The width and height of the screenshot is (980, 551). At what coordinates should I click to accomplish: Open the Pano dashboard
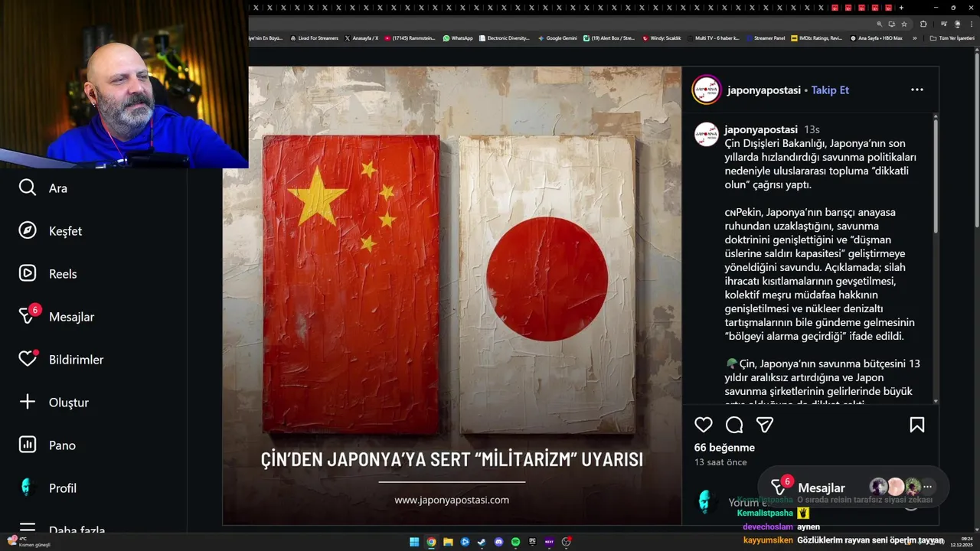click(x=47, y=445)
